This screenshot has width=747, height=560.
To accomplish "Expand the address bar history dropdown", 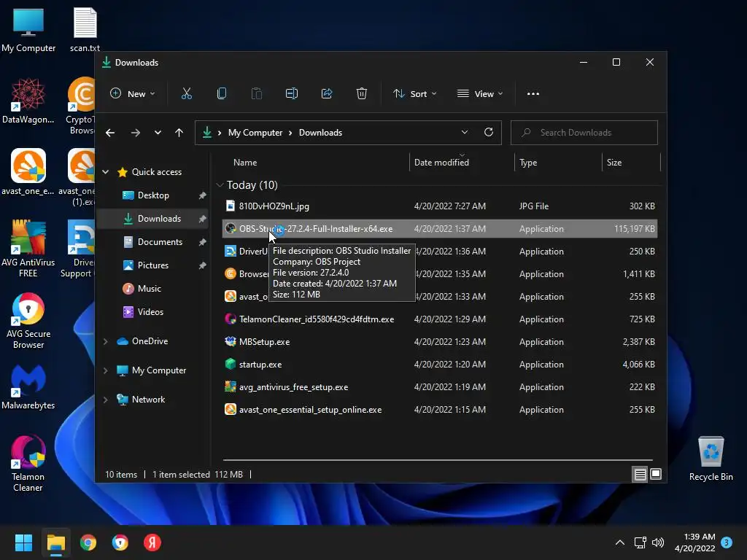I will click(465, 133).
